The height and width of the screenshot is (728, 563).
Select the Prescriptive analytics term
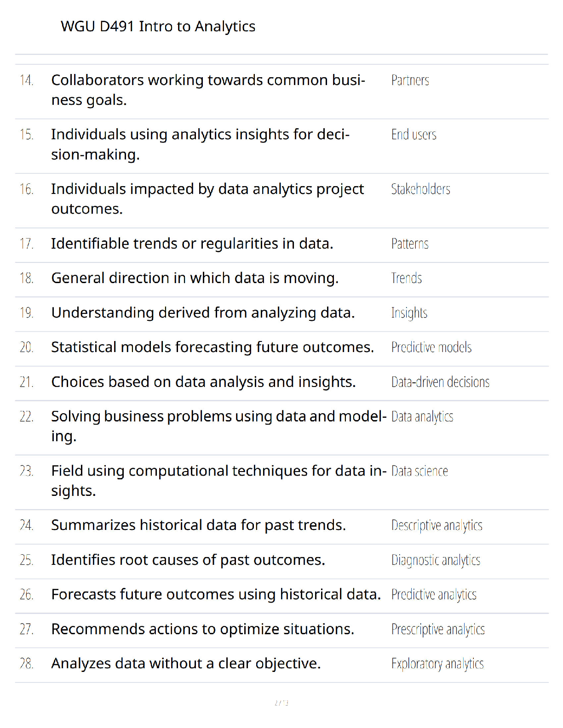click(x=438, y=630)
